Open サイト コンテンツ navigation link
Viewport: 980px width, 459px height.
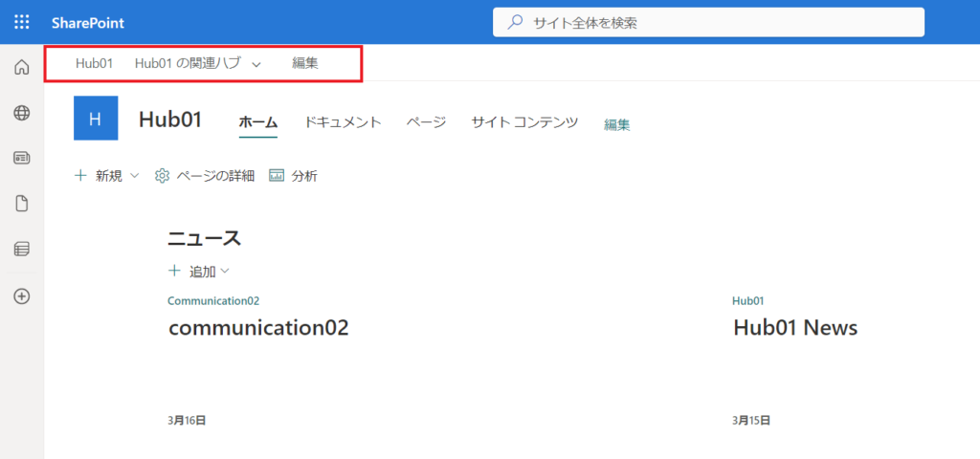(525, 122)
